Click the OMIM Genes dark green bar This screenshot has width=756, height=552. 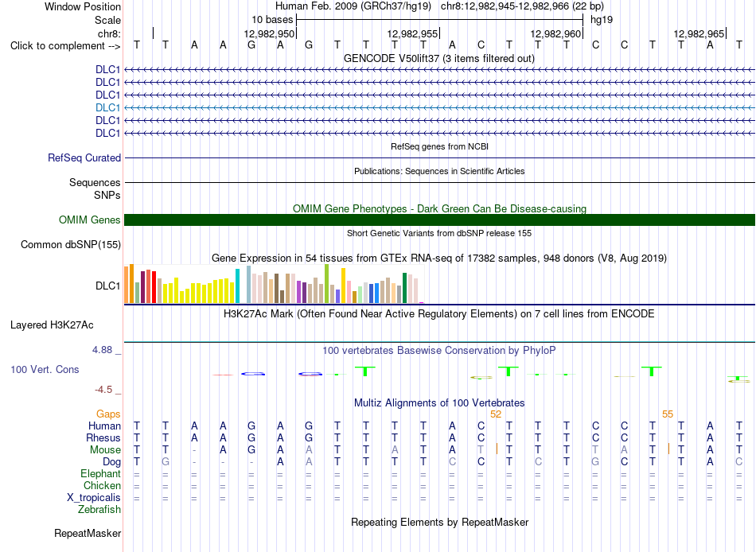tap(439, 220)
